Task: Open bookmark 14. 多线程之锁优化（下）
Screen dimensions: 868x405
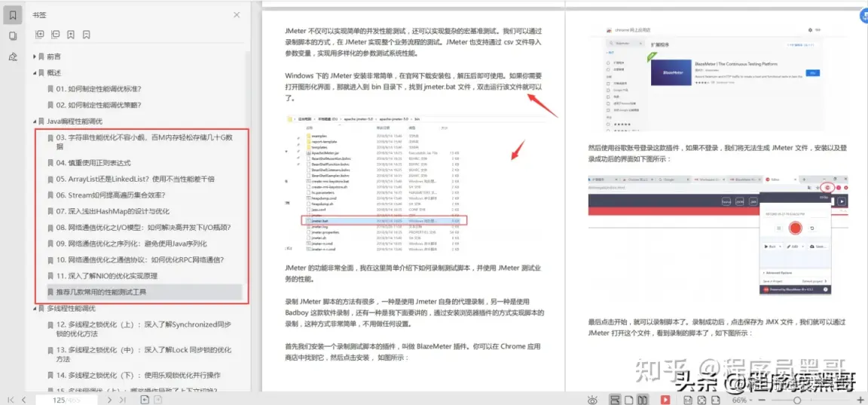Action: tap(138, 375)
